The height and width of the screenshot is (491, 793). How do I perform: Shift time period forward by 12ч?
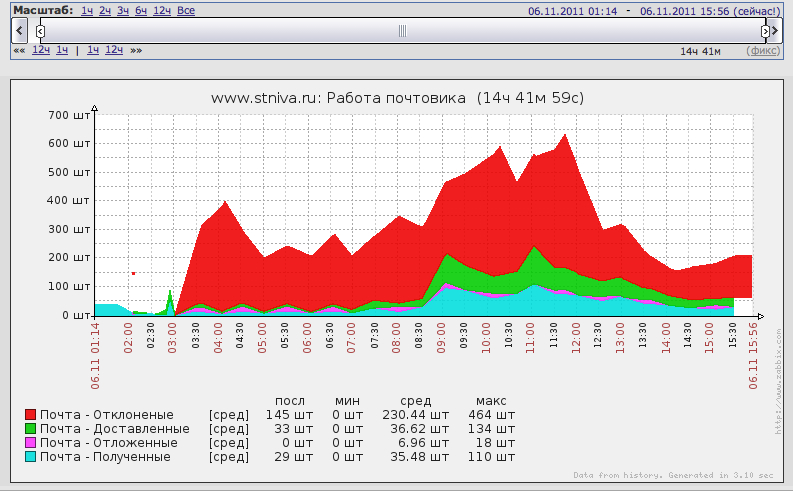(x=114, y=50)
